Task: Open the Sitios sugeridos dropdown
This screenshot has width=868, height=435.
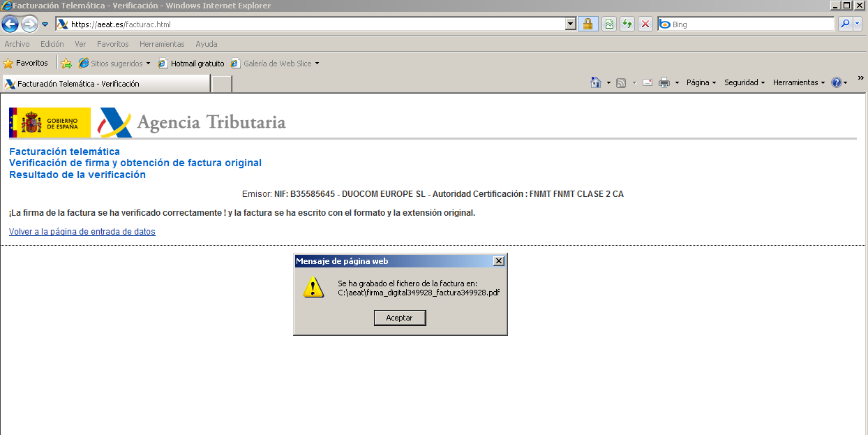Action: tap(114, 62)
